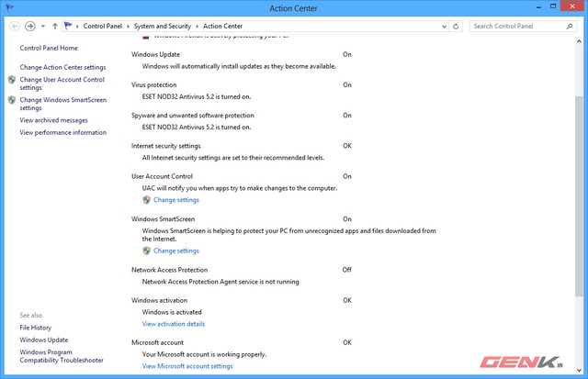Click shield icon under Windows SmartScreen section
The image size is (588, 379).
coord(147,251)
